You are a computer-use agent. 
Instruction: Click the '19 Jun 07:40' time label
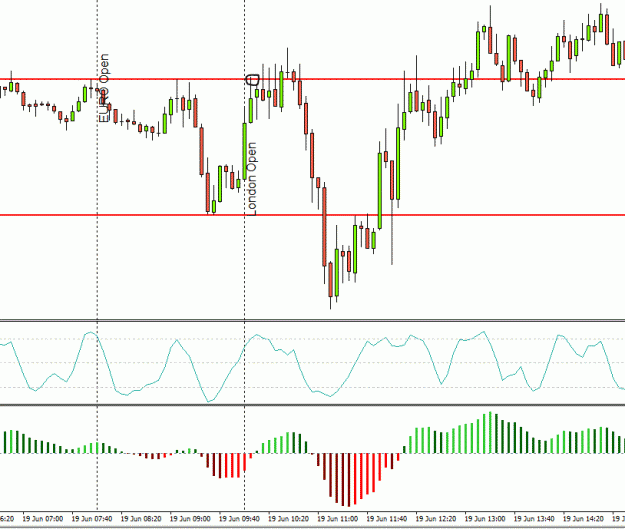point(92,519)
